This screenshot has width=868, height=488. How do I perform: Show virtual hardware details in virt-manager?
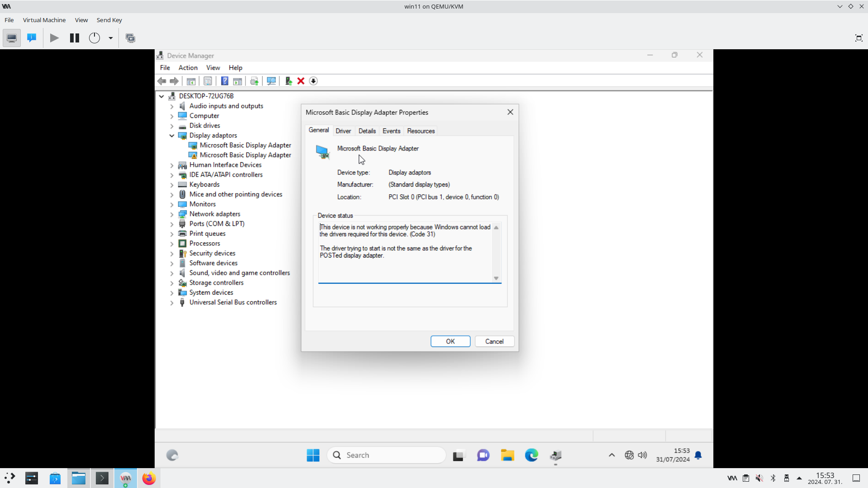[x=32, y=38]
